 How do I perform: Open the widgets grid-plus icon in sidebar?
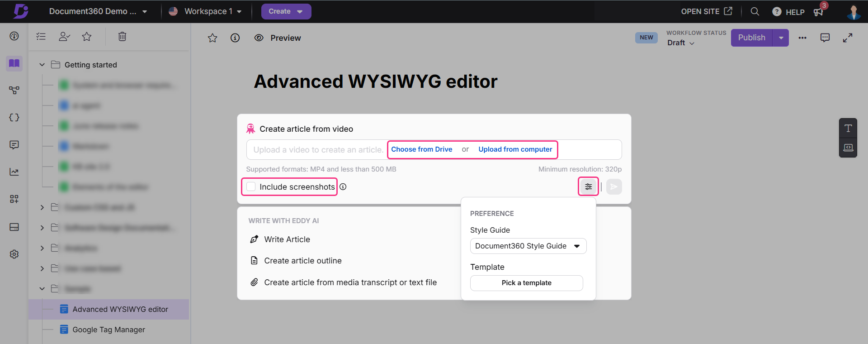click(x=14, y=199)
